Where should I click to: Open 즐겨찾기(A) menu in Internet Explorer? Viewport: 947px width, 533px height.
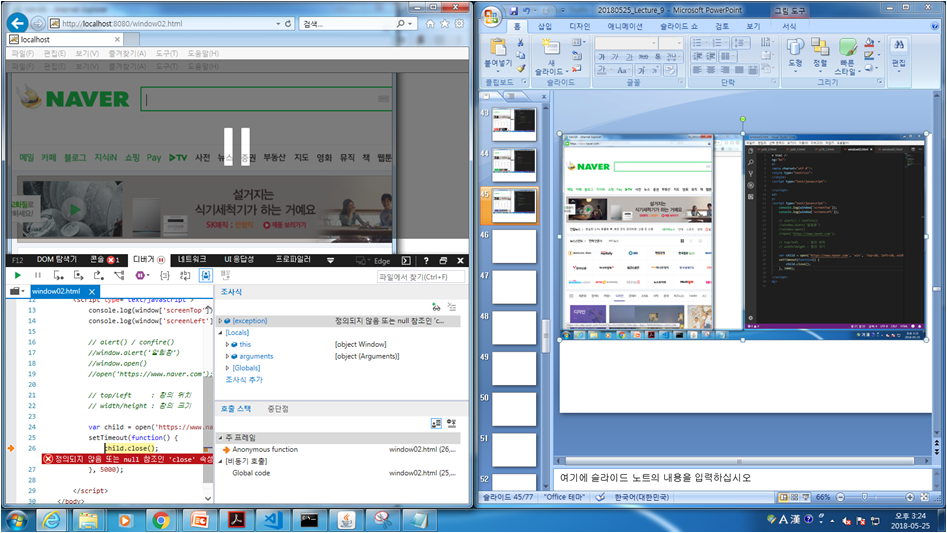(127, 54)
